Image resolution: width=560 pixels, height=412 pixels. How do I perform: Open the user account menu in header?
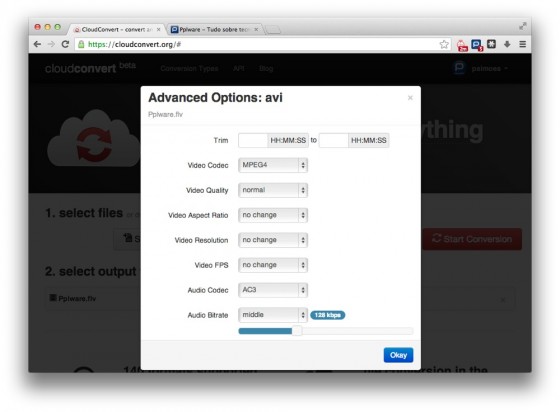(x=481, y=68)
